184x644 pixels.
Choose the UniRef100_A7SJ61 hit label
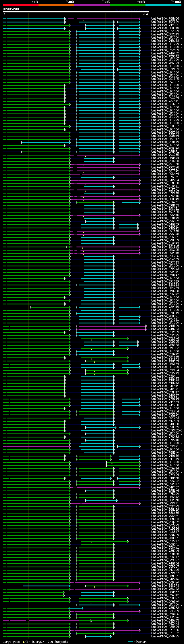click(x=165, y=177)
